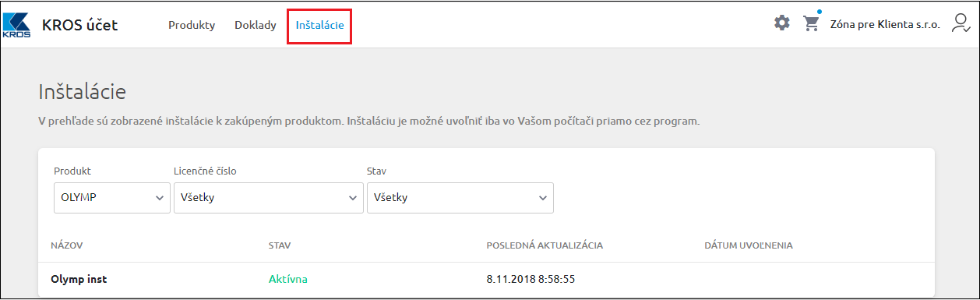Expand the Stav filter dropdown
The image size is (980, 300).
[x=460, y=198]
